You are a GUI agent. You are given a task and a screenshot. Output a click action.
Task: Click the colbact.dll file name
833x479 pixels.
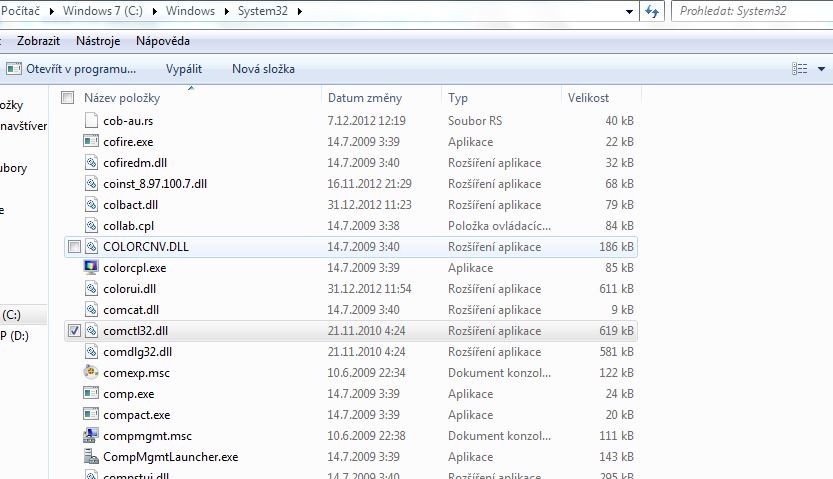(131, 205)
